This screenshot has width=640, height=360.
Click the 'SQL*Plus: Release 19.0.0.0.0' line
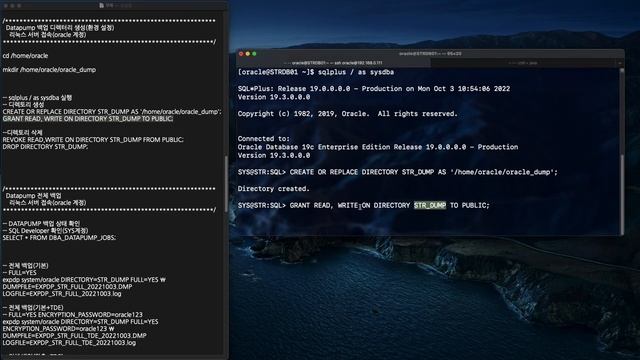pos(374,89)
